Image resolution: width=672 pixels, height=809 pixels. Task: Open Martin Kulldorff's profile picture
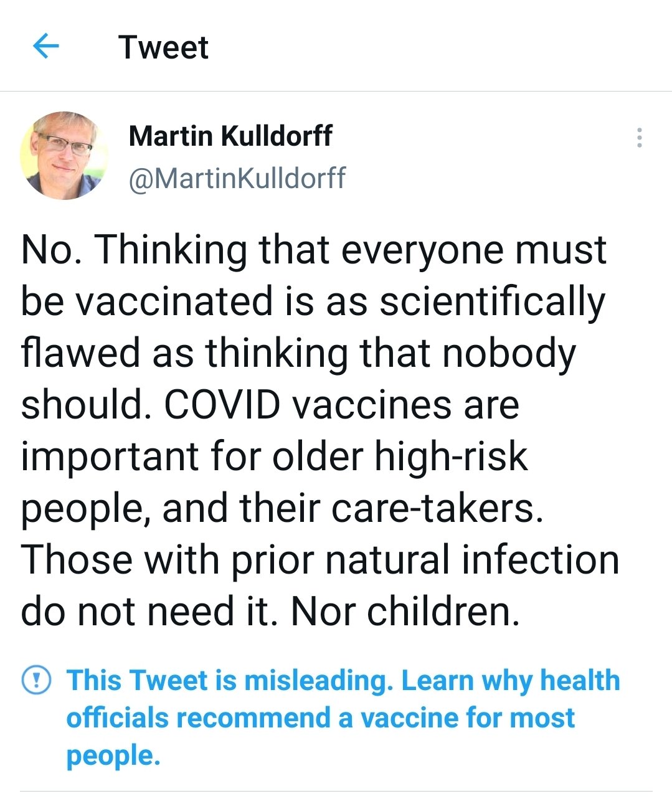coord(63,156)
